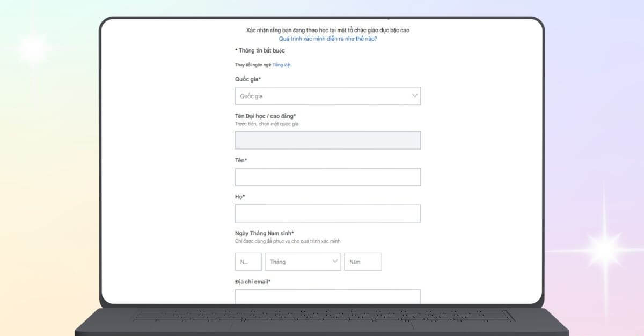644x336 pixels.
Task: Click the 'Thay đổi ngôn ngữ' text
Action: coord(252,65)
